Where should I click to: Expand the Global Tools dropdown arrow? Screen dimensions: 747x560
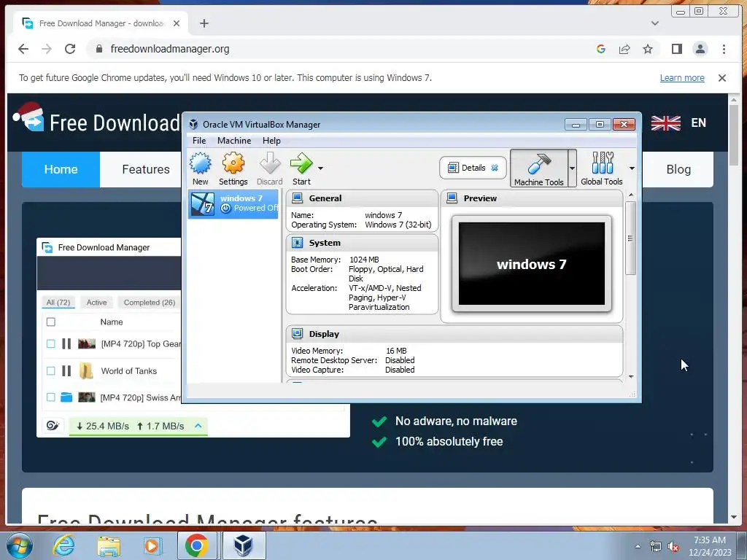pyautogui.click(x=632, y=168)
